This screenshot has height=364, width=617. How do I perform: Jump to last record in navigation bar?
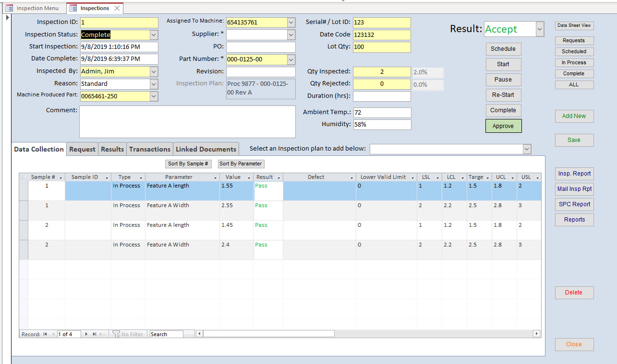(95, 334)
